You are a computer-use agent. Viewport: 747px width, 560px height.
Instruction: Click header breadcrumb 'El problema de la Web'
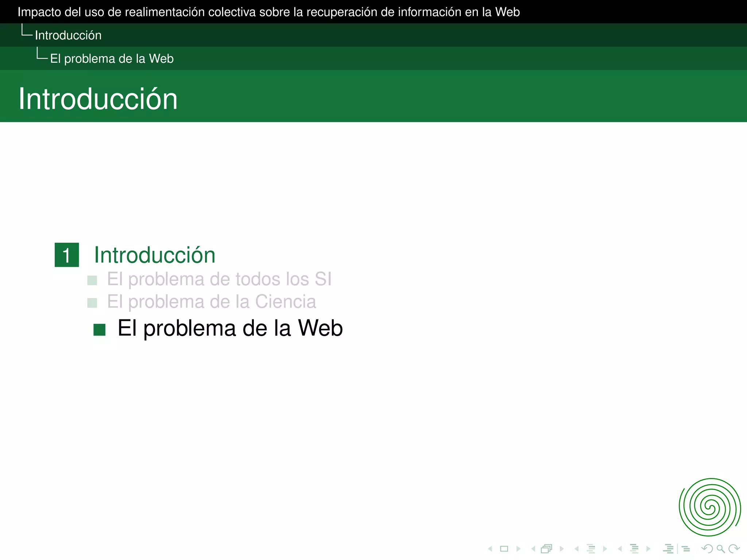[112, 59]
